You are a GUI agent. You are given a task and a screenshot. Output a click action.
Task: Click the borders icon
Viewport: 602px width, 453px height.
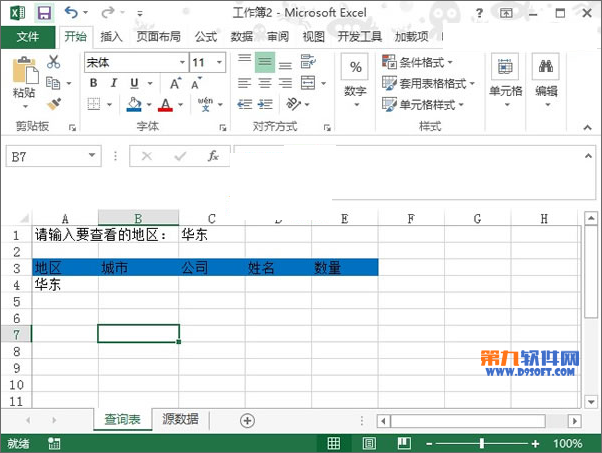pyautogui.click(x=94, y=104)
